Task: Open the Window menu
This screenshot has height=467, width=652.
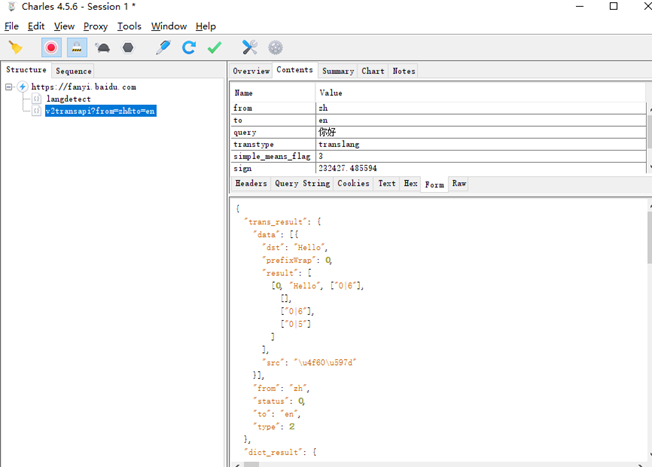Action: pos(168,26)
